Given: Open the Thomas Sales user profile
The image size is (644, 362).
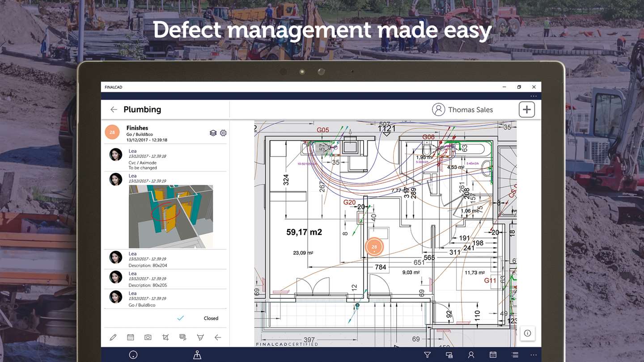Looking at the screenshot, I should 462,109.
